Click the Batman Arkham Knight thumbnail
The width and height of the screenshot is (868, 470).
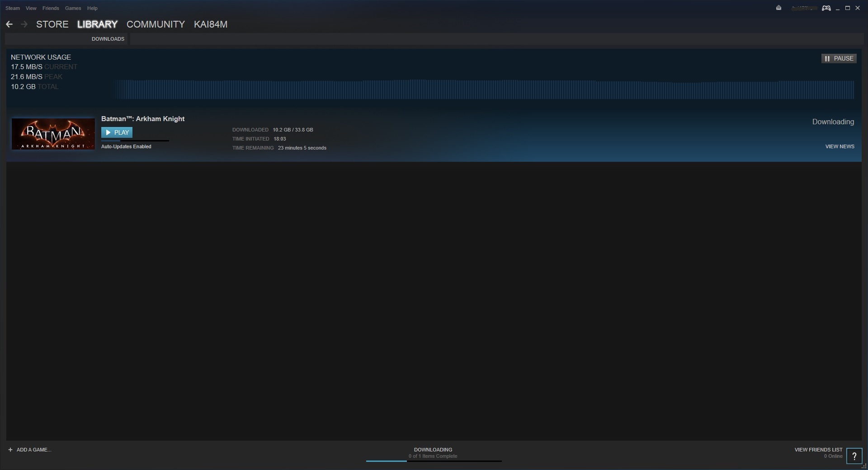[x=53, y=134]
